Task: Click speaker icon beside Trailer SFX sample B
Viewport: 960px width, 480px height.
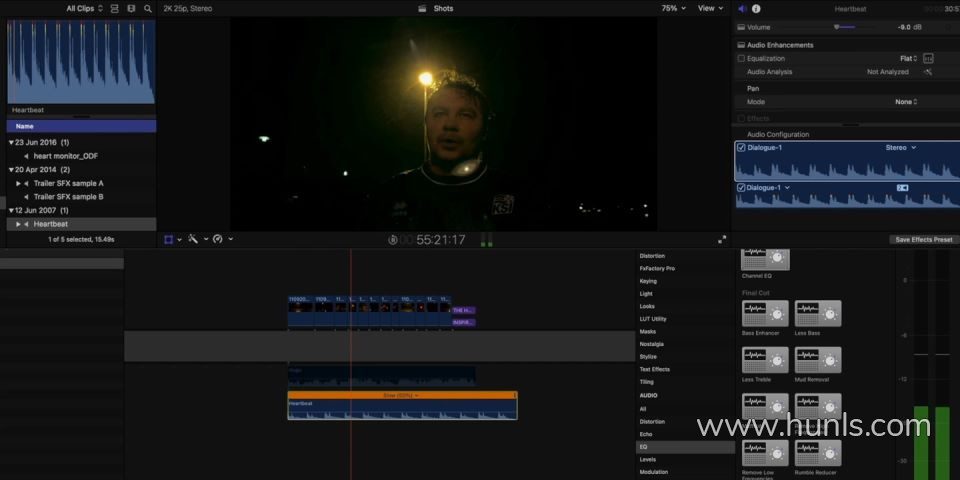Action: pos(26,197)
